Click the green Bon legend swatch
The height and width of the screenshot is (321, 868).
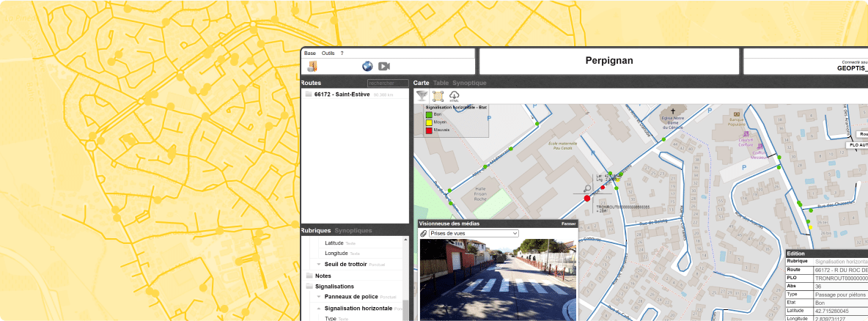click(x=429, y=114)
